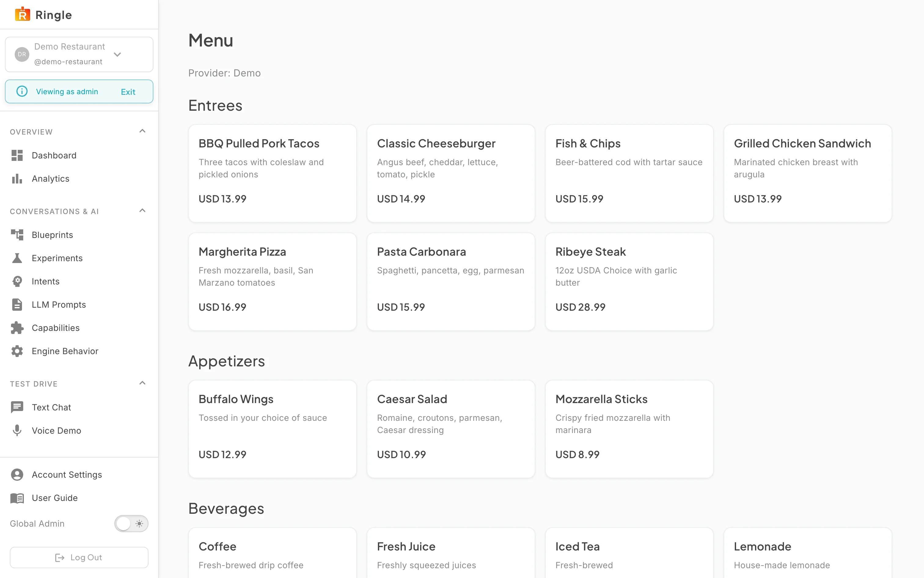Navigate to Experiments

[x=79, y=258]
